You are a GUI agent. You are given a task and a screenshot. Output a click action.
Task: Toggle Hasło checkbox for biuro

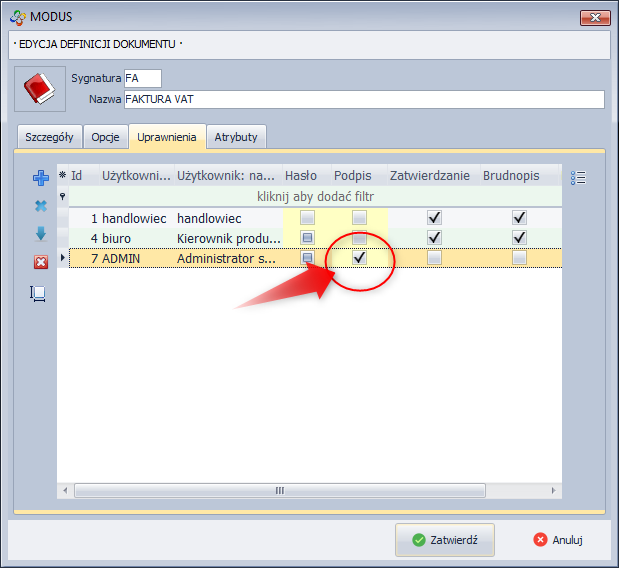click(307, 238)
